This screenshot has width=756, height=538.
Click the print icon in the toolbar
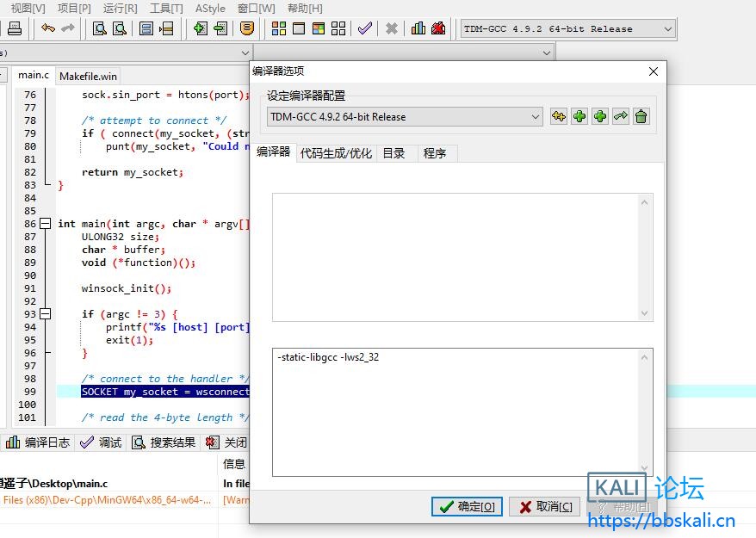click(14, 28)
